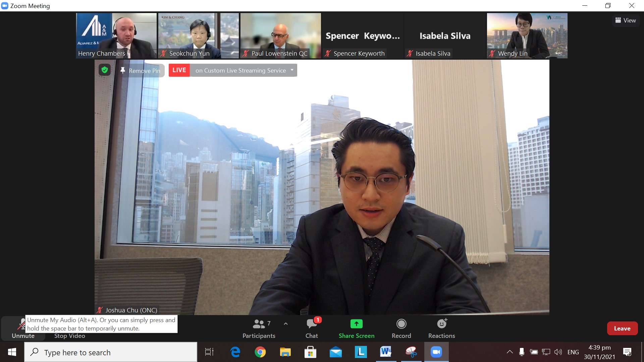Image resolution: width=644 pixels, height=362 pixels.
Task: Select Paul Lowenstein QC video thumbnail
Action: coord(281,36)
